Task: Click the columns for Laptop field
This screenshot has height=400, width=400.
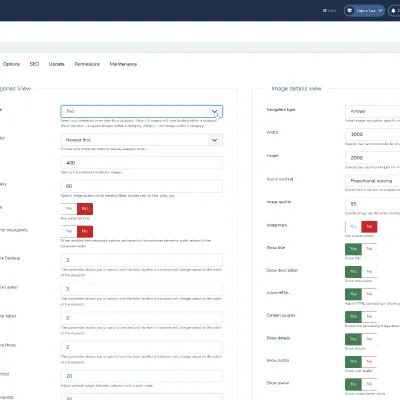Action: pos(141,289)
